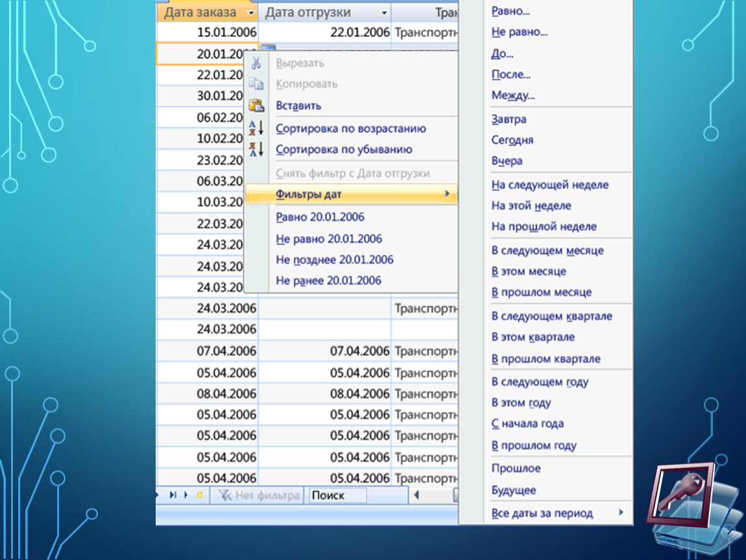Select На этой неделе
This screenshot has width=746, height=560.
531,205
